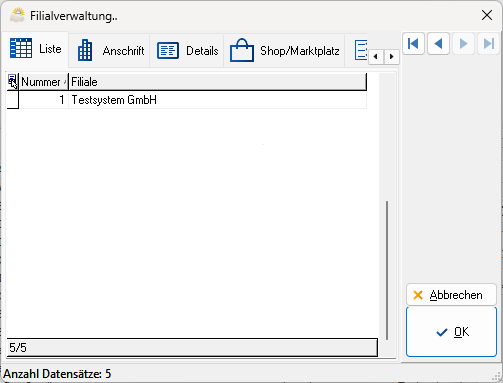Go to the previous record

[438, 43]
